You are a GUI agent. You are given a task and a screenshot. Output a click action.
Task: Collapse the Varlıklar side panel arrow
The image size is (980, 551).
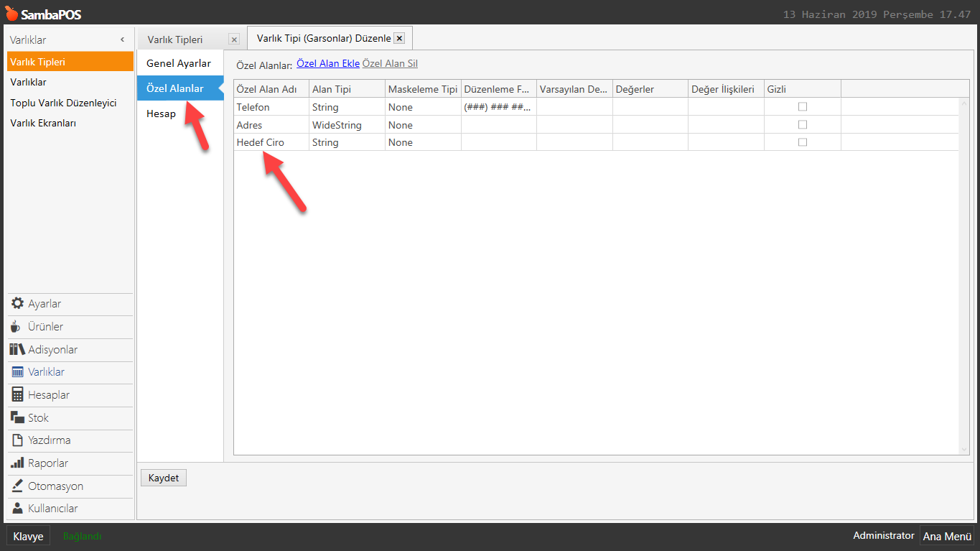pyautogui.click(x=122, y=40)
